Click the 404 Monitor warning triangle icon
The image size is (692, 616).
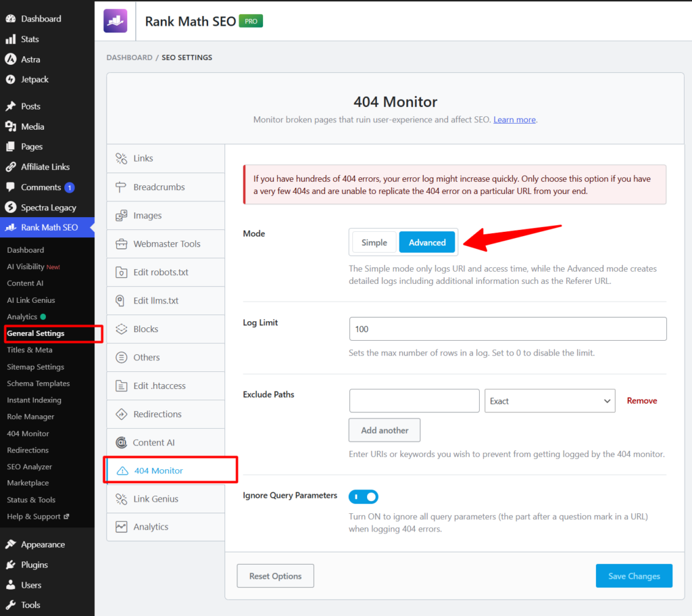(122, 471)
